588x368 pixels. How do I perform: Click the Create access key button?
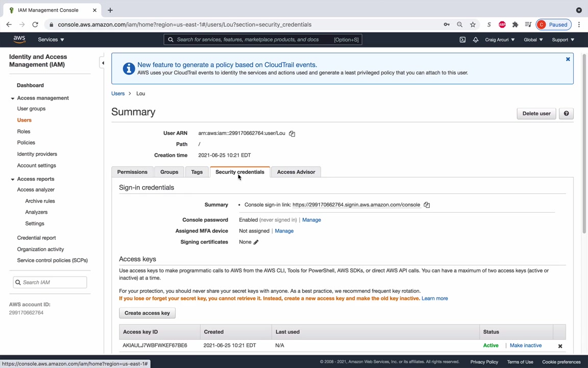tap(147, 313)
